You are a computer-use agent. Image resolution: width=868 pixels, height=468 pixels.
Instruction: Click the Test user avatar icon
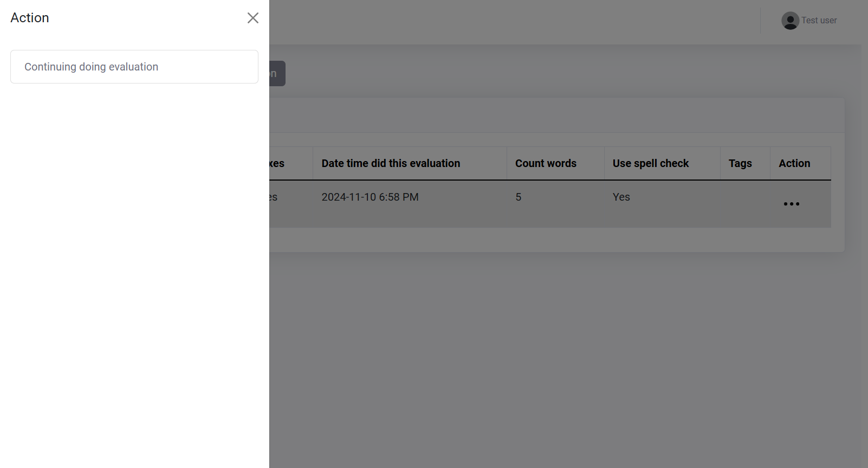790,21
